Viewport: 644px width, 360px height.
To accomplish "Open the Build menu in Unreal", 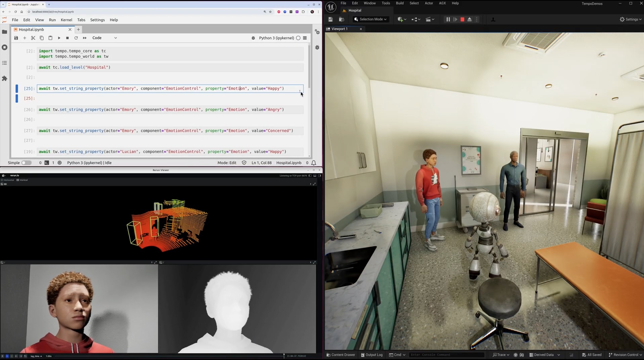I will 400,3.
